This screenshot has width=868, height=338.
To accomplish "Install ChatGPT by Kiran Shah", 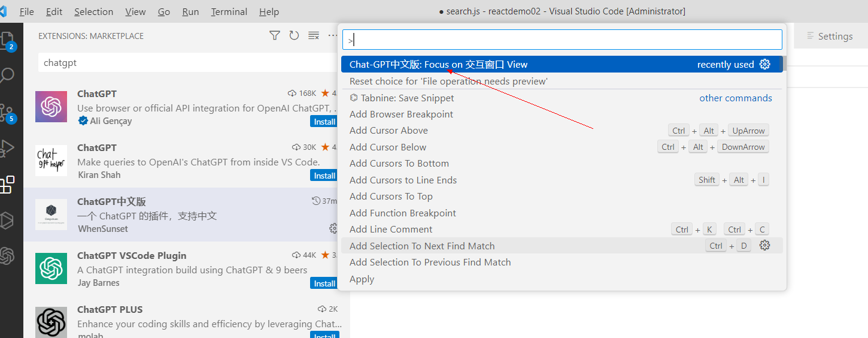I will click(324, 176).
